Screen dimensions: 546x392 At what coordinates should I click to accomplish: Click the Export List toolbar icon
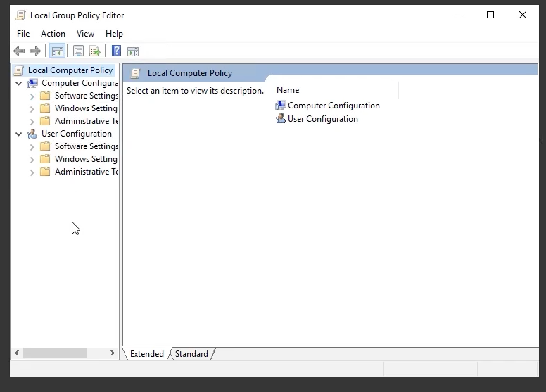(94, 51)
